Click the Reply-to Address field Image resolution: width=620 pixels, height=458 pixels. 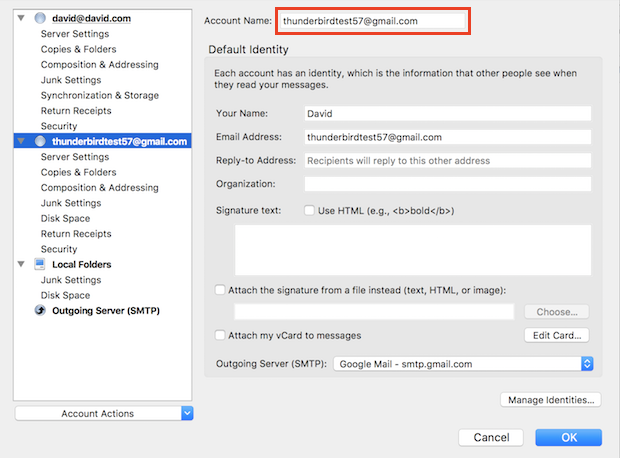click(x=448, y=161)
